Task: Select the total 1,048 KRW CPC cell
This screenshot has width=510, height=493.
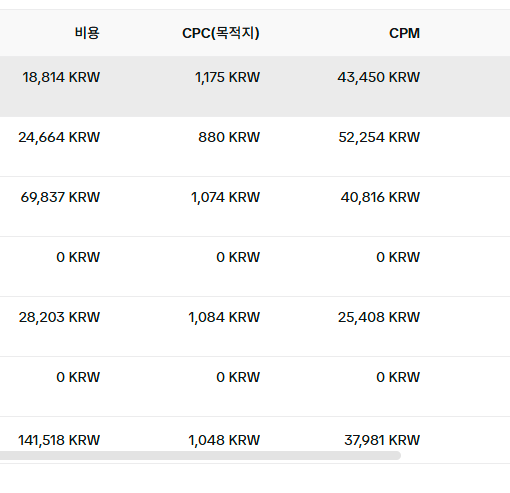Action: click(224, 440)
